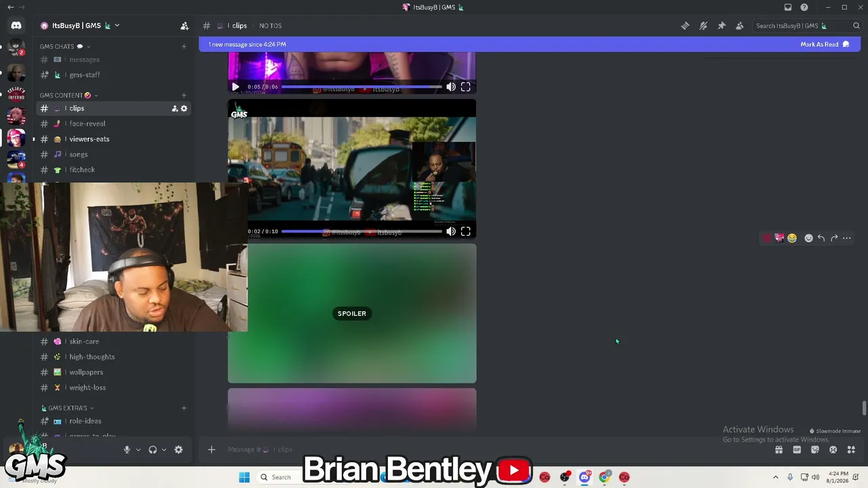This screenshot has height=488, width=868.
Task: Mute or unmute the microphone
Action: click(x=127, y=449)
